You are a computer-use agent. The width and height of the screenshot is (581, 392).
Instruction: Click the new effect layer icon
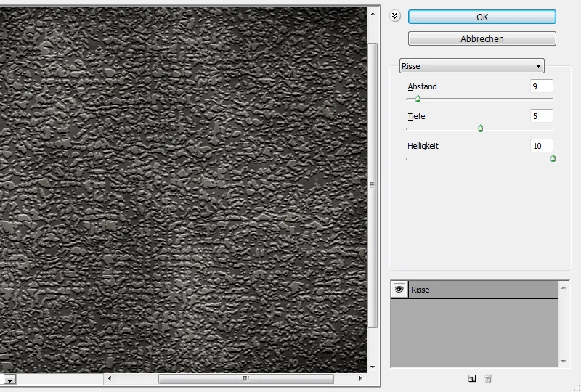[x=472, y=378]
